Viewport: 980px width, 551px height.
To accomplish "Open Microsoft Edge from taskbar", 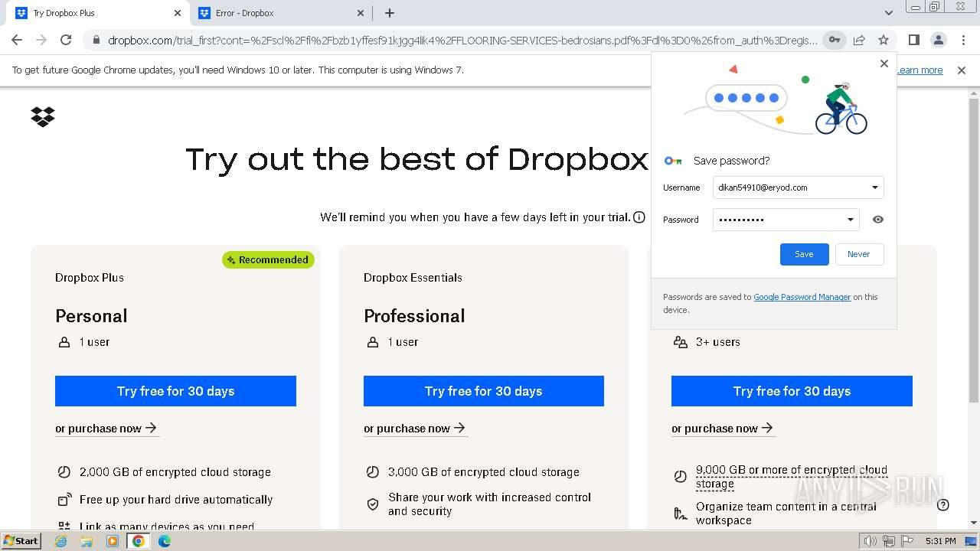I will (165, 541).
